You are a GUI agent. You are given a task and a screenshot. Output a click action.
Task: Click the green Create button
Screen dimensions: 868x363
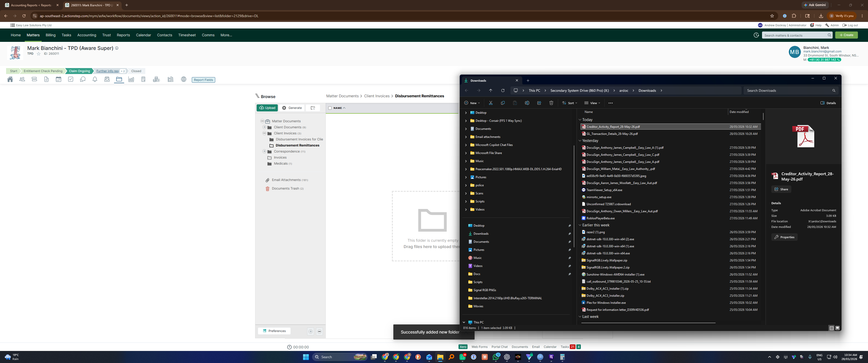click(847, 35)
